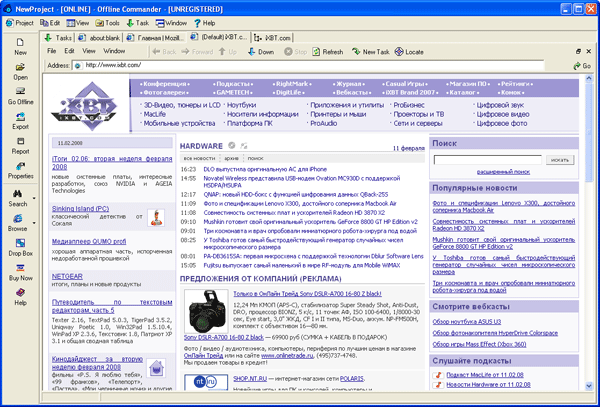The height and width of the screenshot is (407, 600).
Task: Click the podcast icon beside Новости Hardware
Action: click(x=439, y=385)
